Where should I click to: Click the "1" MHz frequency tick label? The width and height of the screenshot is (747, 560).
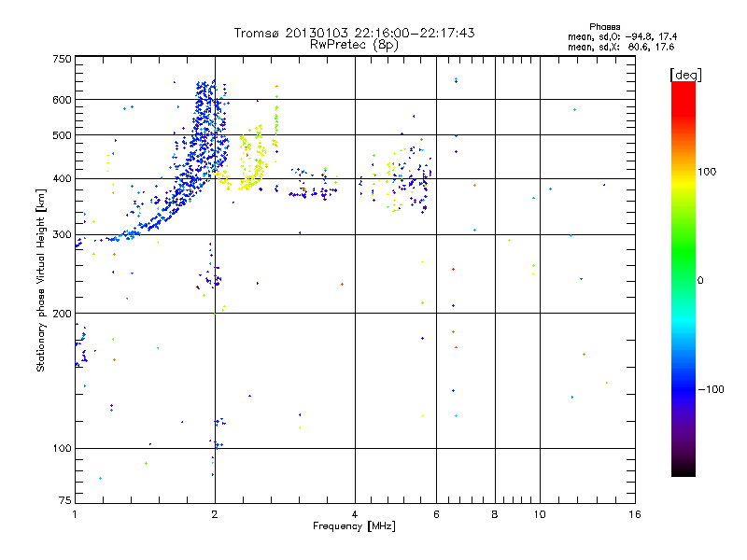point(75,514)
